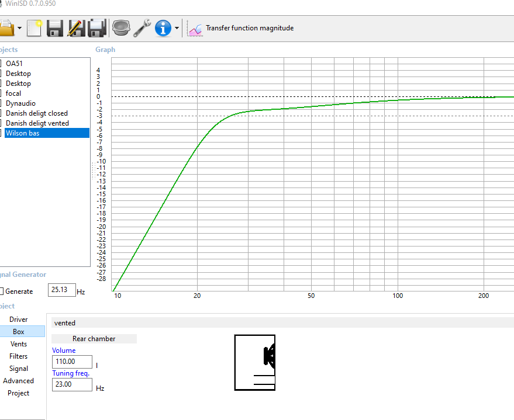The height and width of the screenshot is (420, 514).
Task: Switch to the Driver tab
Action: click(x=18, y=319)
